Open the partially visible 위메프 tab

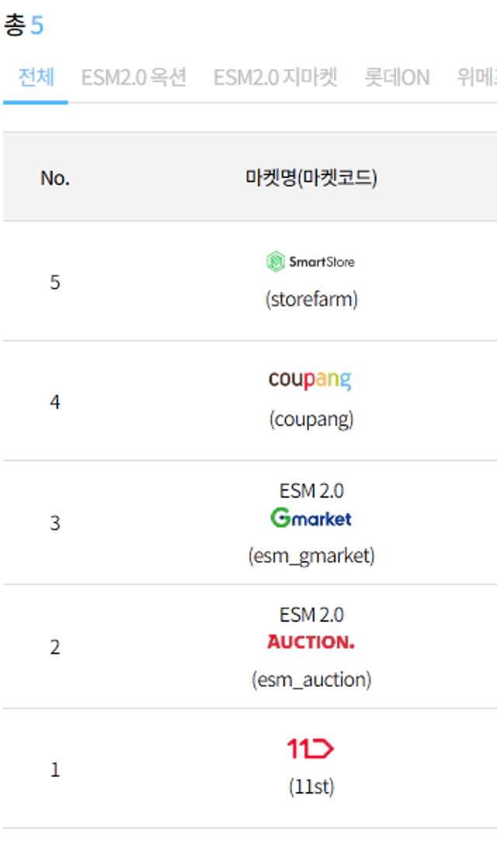click(477, 78)
